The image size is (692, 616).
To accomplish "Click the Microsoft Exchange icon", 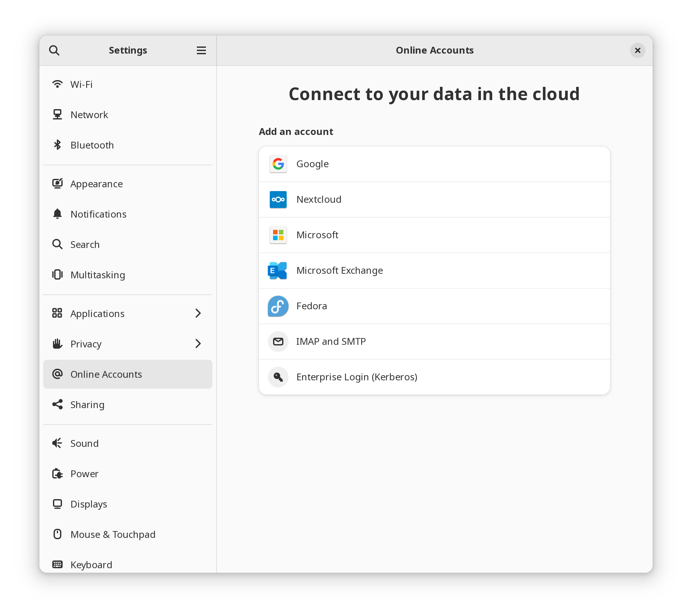I will tap(277, 270).
